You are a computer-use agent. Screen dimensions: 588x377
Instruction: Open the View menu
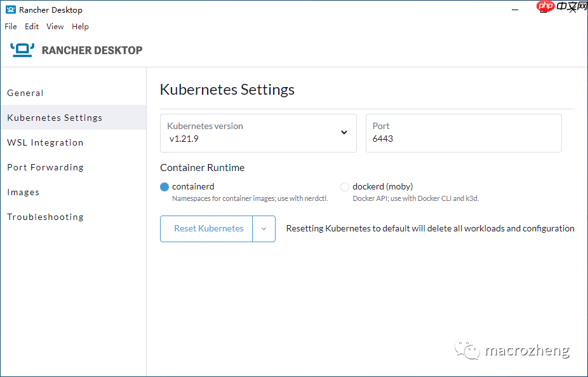coord(55,27)
